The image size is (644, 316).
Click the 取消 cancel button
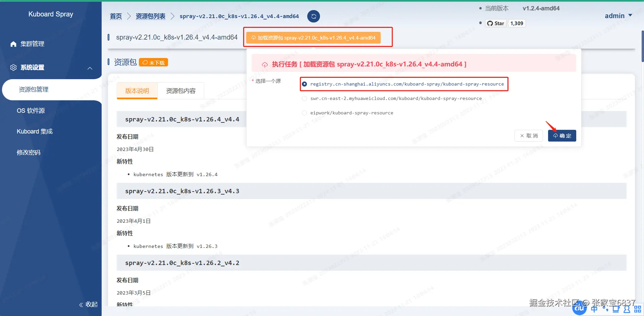pyautogui.click(x=529, y=136)
